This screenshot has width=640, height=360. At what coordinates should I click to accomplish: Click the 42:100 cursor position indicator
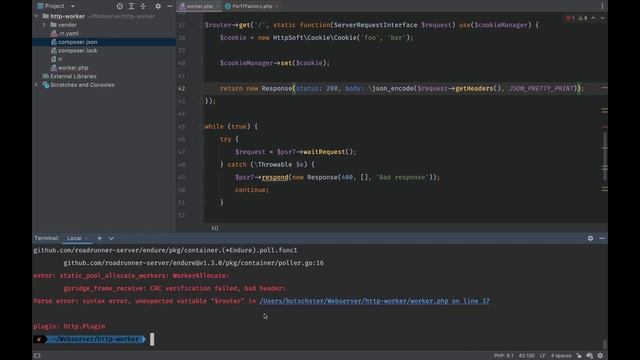click(527, 356)
